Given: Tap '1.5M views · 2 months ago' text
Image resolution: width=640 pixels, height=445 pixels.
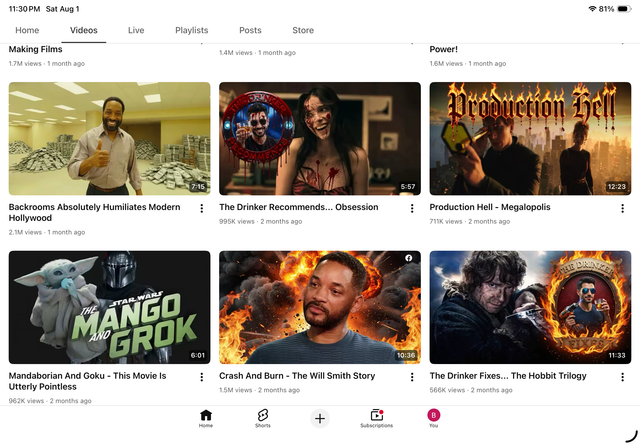Looking at the screenshot, I should point(259,390).
